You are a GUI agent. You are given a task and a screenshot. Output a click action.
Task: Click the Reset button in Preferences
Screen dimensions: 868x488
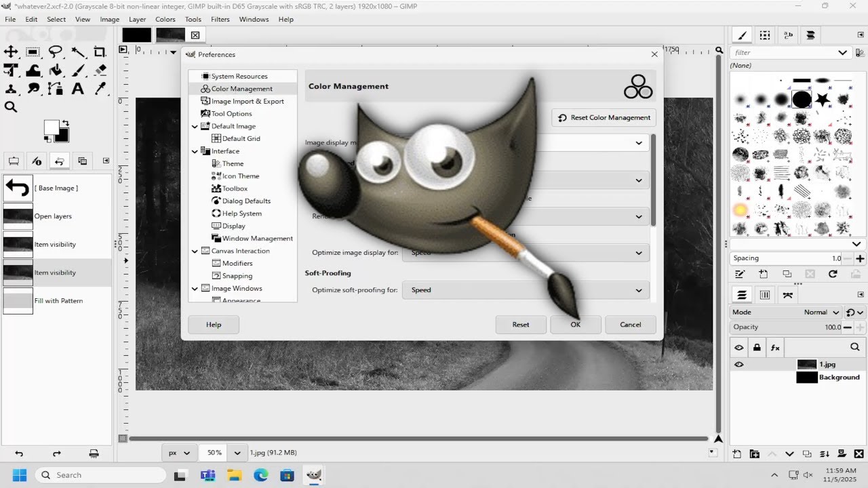pyautogui.click(x=521, y=325)
